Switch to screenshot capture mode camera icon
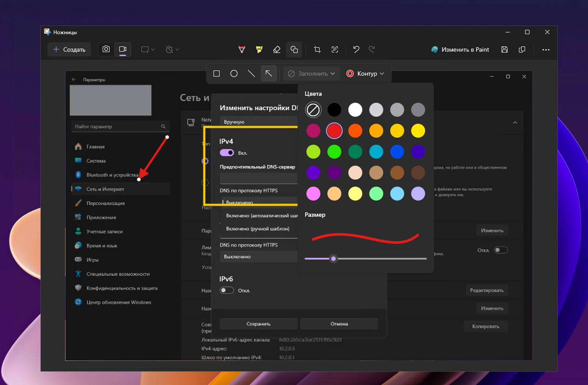588x385 pixels. click(x=106, y=49)
